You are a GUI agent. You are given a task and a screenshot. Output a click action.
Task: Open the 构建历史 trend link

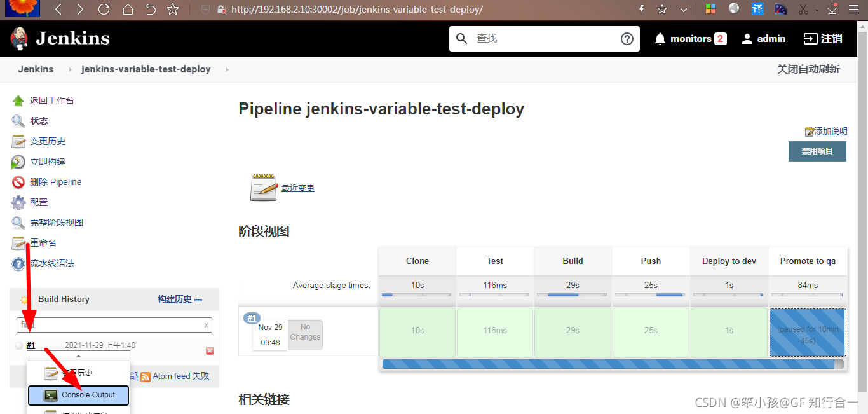point(175,299)
